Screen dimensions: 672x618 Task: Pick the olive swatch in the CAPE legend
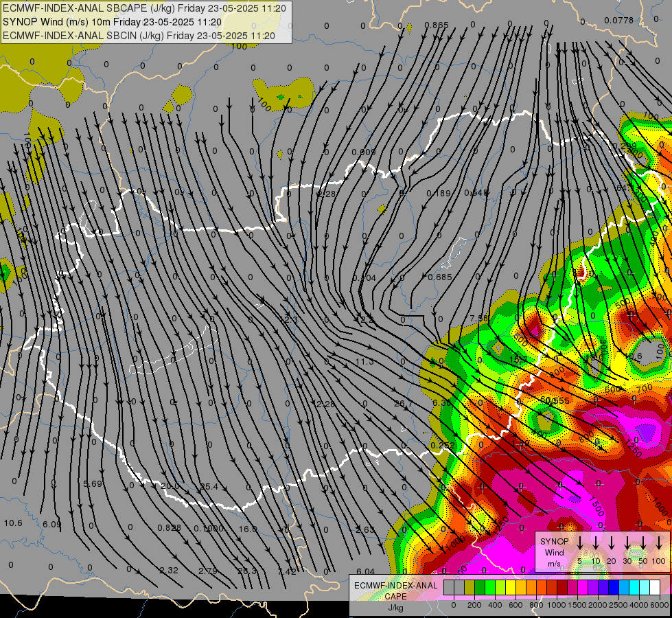pyautogui.click(x=470, y=587)
